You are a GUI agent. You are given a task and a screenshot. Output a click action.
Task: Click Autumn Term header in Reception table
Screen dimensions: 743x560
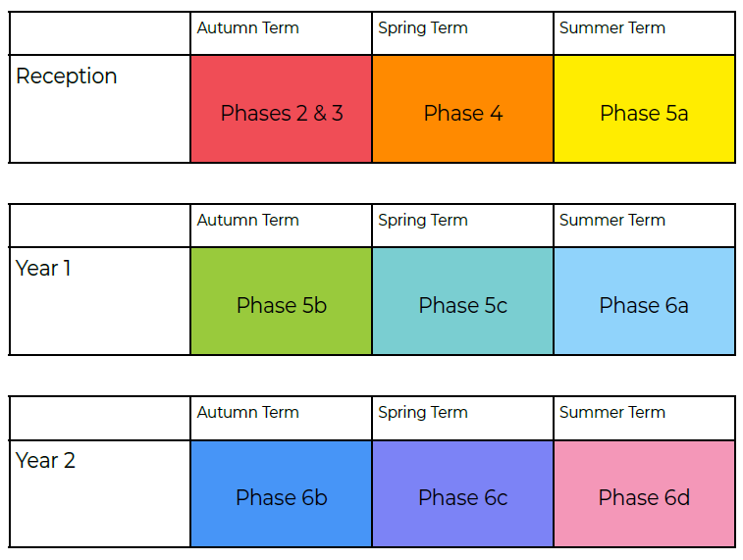248,28
